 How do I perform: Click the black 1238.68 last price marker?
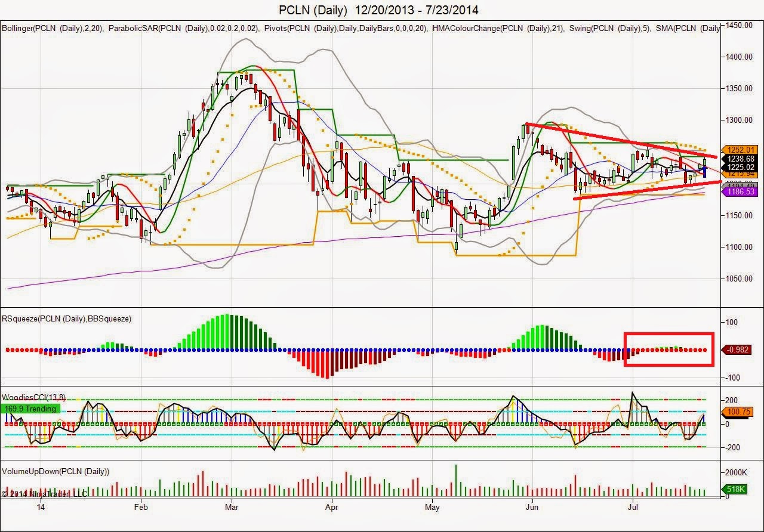741,159
